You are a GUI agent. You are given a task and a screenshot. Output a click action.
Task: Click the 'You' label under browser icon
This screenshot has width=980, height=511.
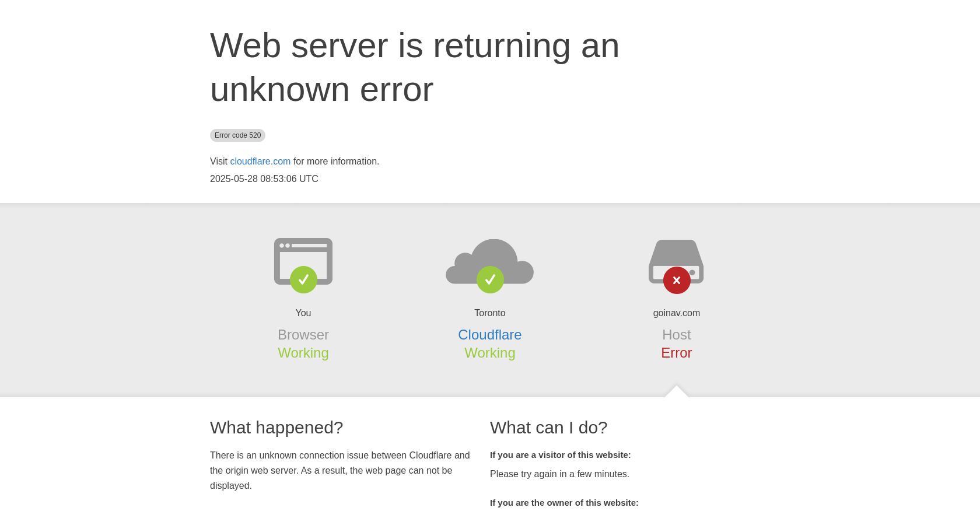pyautogui.click(x=303, y=313)
